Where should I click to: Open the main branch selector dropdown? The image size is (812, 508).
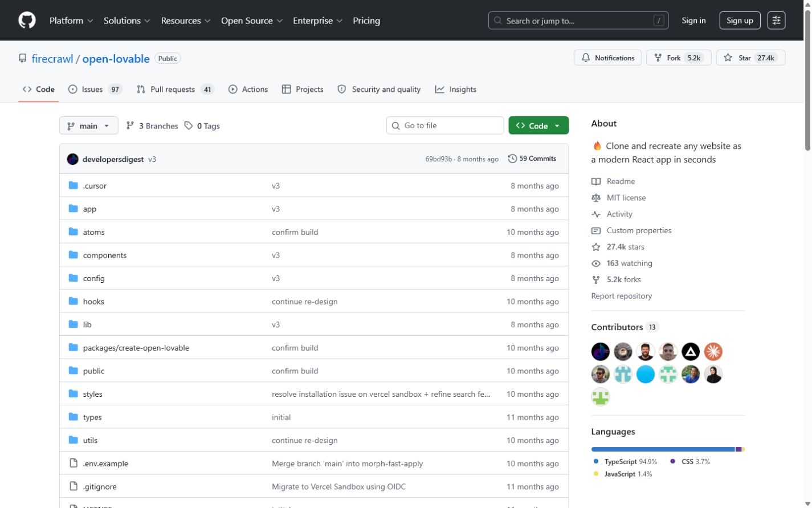coord(89,125)
